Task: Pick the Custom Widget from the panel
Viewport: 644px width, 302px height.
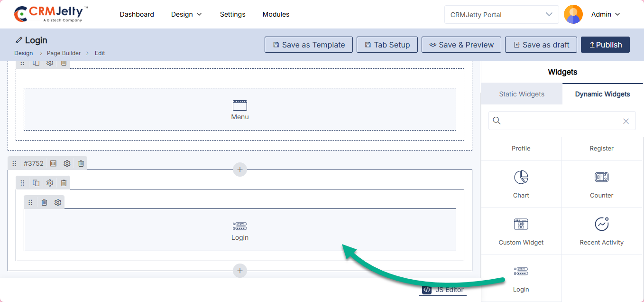Action: coord(521,231)
